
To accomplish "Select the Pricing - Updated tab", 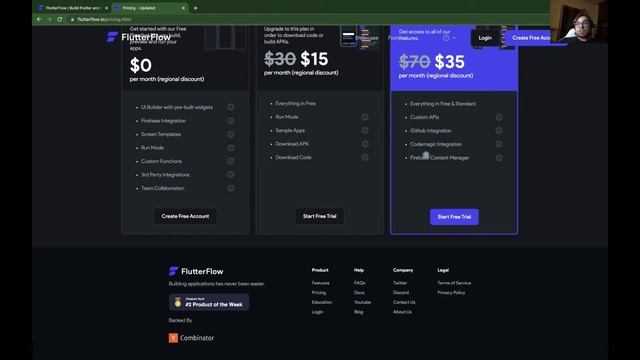I will pyautogui.click(x=149, y=8).
